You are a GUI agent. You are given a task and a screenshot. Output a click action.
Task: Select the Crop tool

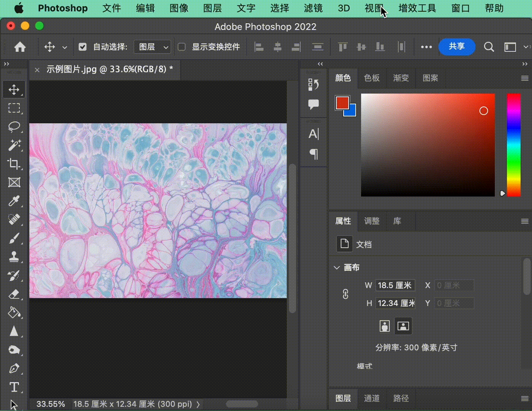[x=14, y=164]
